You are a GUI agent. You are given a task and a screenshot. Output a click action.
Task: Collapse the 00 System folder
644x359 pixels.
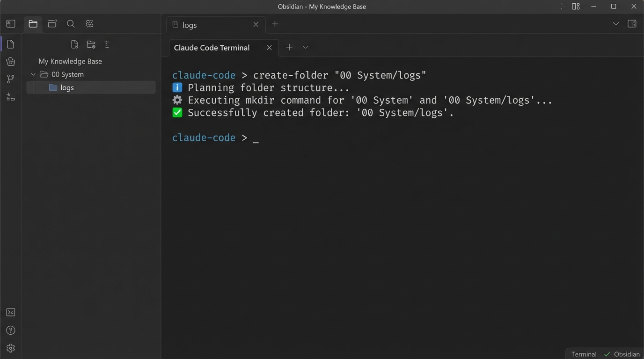point(33,74)
